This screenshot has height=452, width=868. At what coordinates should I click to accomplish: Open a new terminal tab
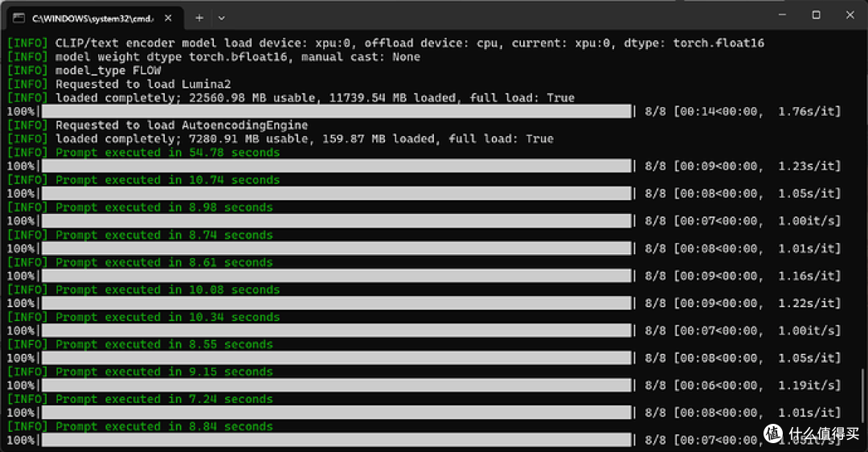(199, 18)
